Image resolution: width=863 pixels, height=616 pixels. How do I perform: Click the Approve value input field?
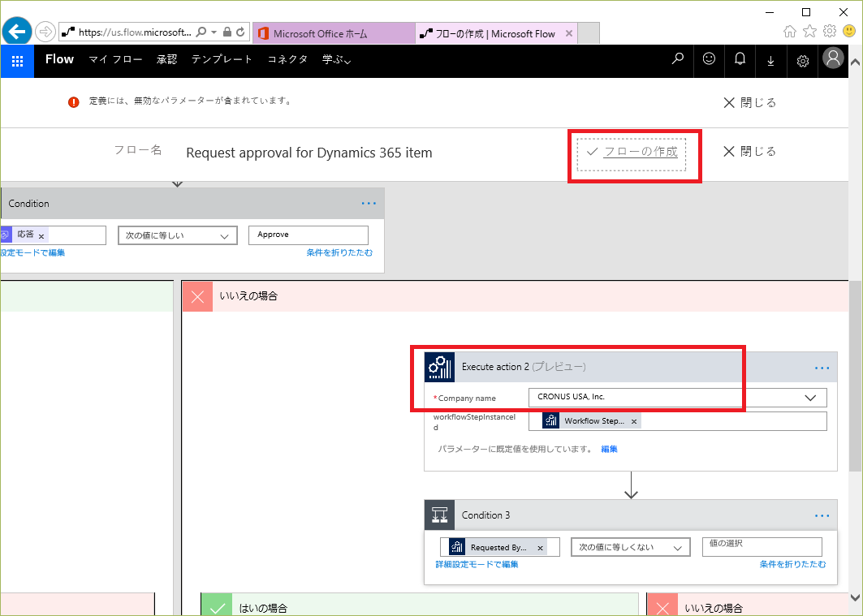(309, 235)
